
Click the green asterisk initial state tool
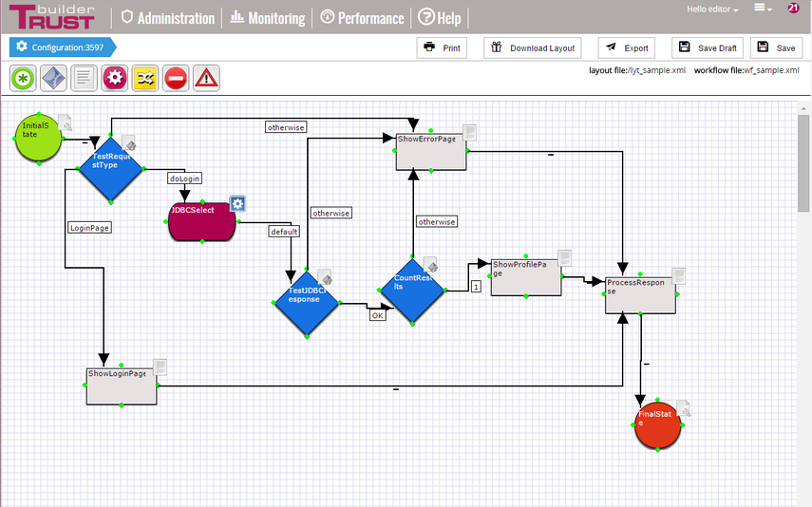(x=23, y=78)
